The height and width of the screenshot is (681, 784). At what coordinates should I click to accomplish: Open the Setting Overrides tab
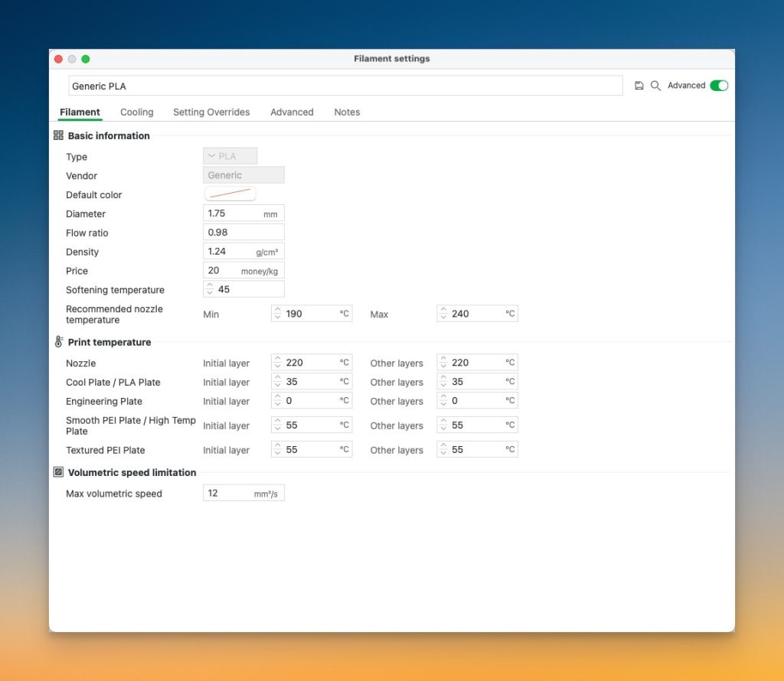[211, 112]
